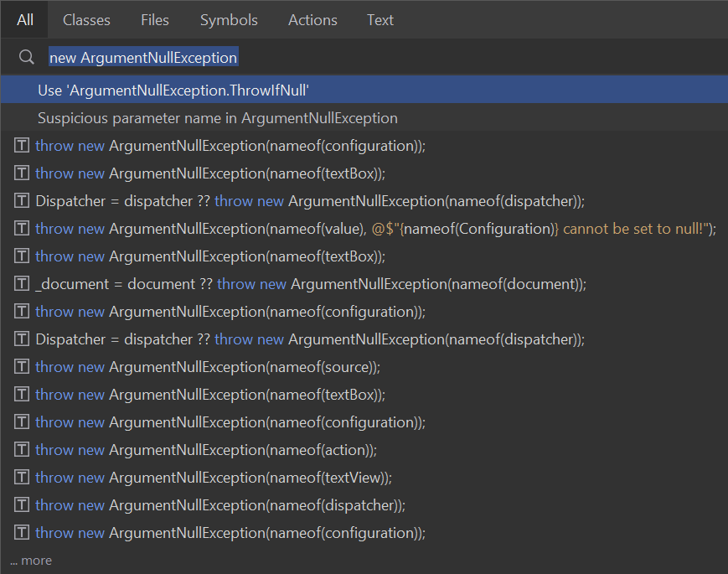
Task: Select the Actions tab
Action: click(312, 20)
